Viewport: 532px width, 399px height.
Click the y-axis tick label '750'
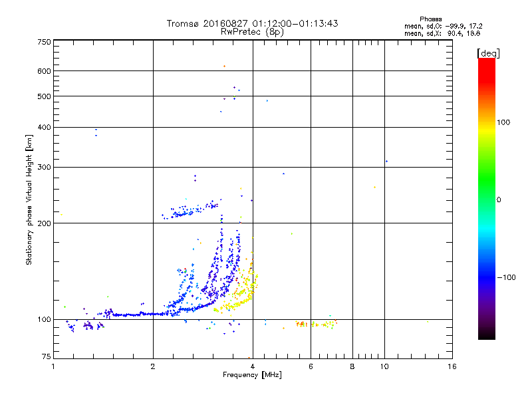44,42
